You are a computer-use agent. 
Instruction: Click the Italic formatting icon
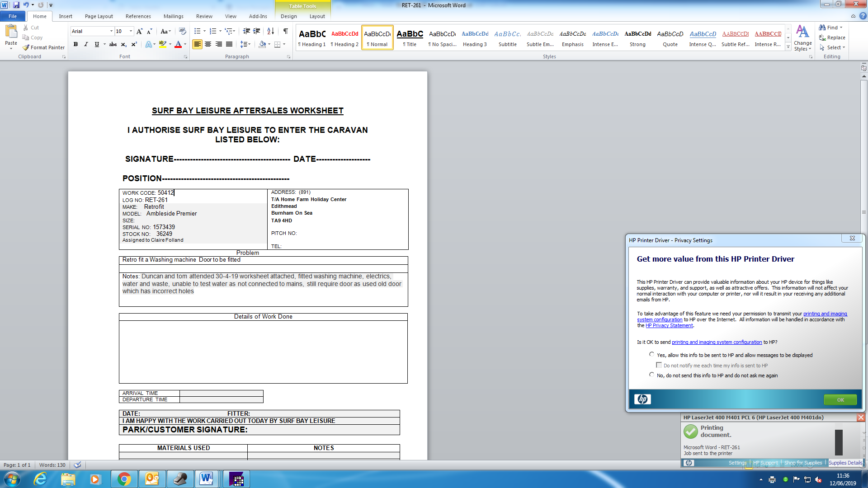(x=86, y=44)
